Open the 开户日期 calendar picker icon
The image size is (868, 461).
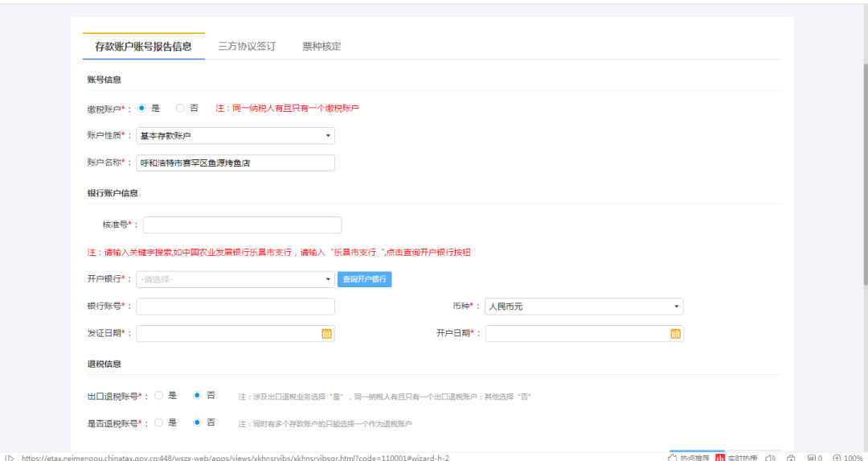click(675, 334)
